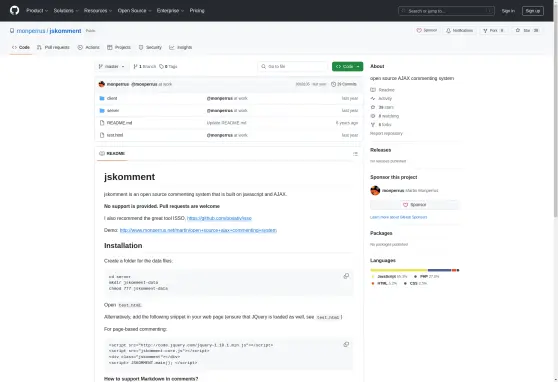Select the Code tab

click(21, 47)
